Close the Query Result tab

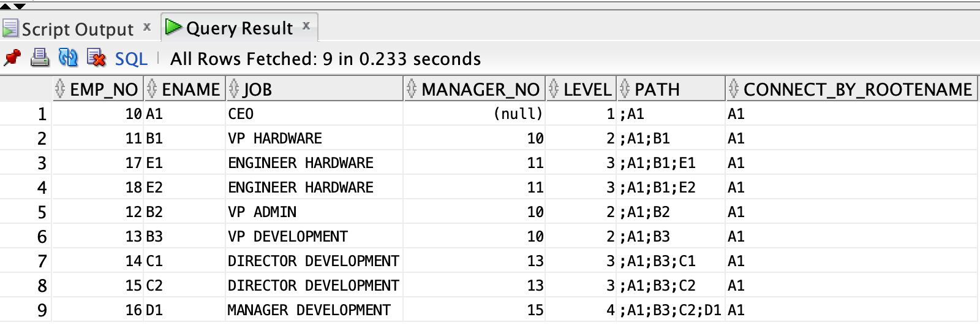tap(306, 26)
